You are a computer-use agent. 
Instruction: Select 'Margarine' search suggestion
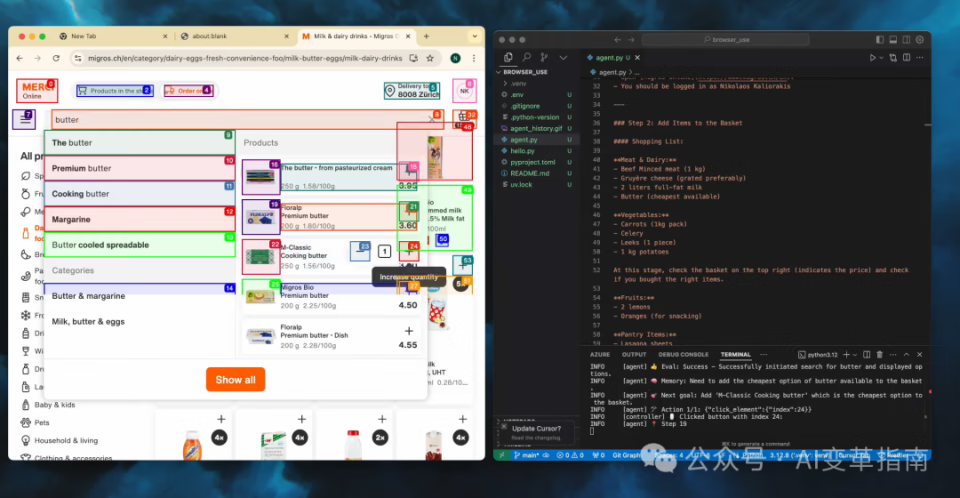[x=140, y=219]
